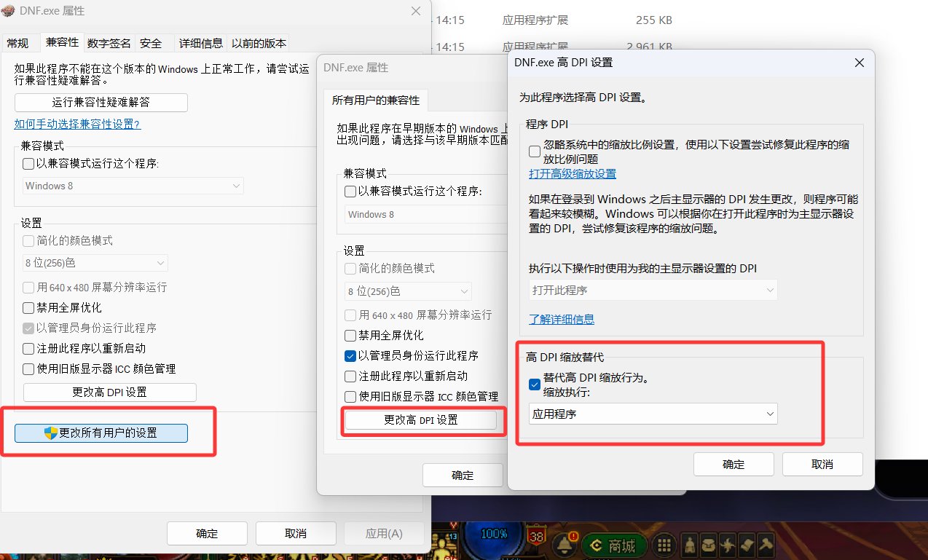Click the 打开高级缩放设置 link
Viewport: 928px width, 560px height.
[x=573, y=174]
